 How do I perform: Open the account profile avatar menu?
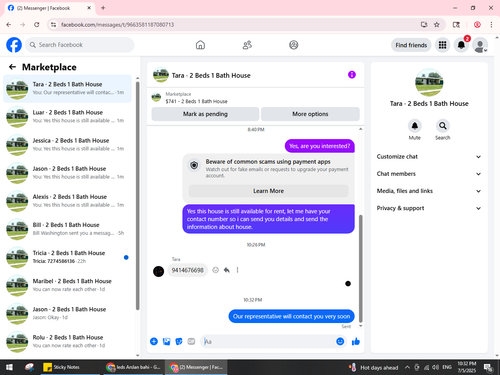tap(480, 45)
